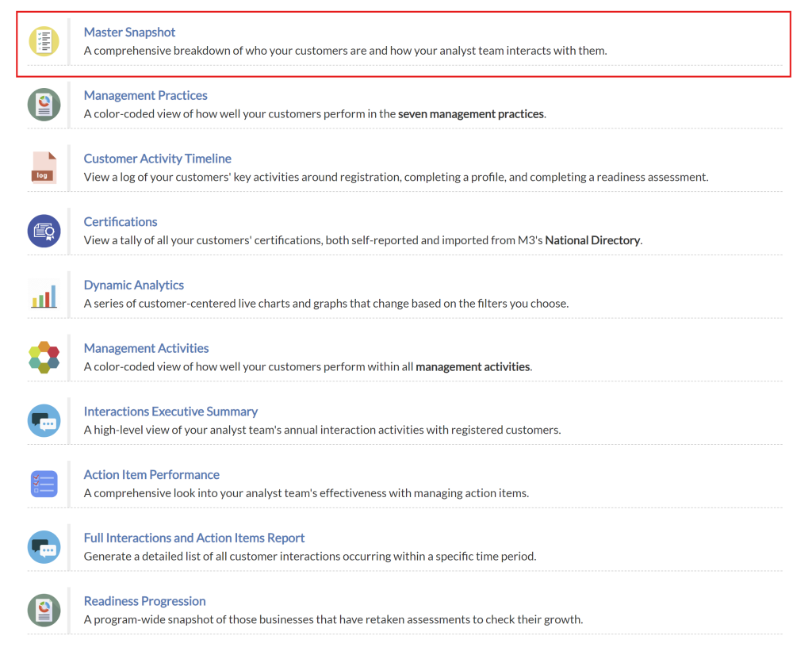Click the Interactions Executive Summary chat icon

(x=44, y=421)
